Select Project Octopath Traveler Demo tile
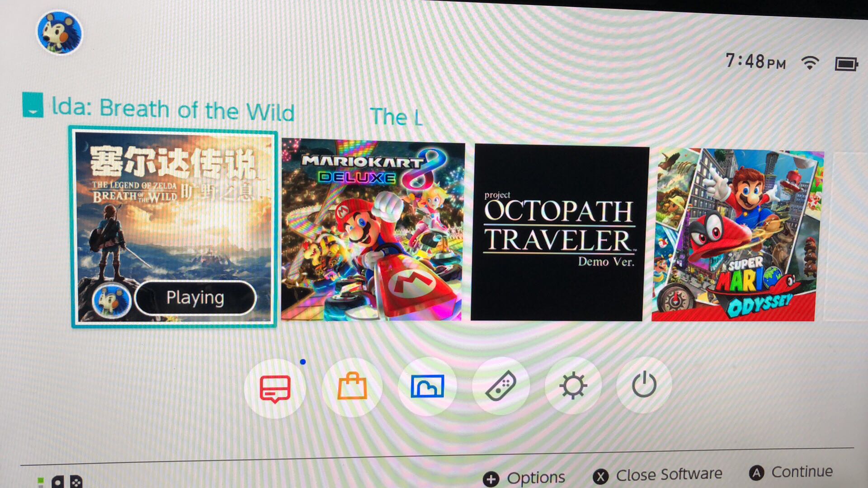 coord(559,233)
